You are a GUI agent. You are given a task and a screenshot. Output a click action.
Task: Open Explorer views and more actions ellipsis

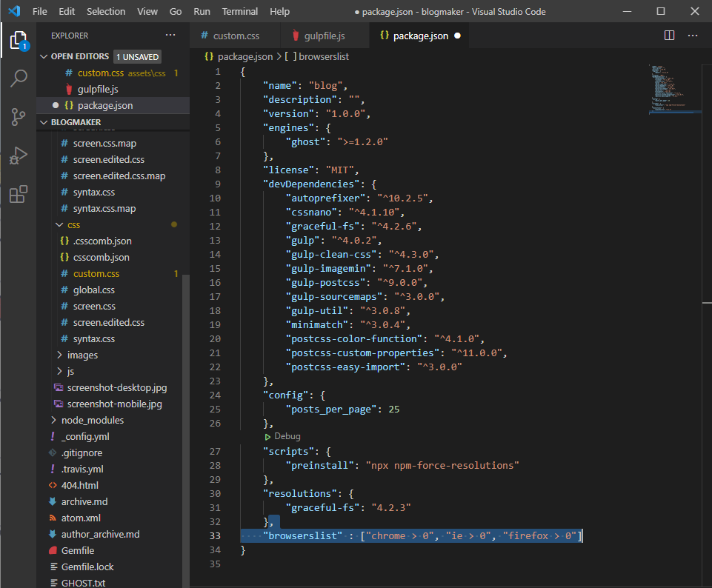pos(170,36)
